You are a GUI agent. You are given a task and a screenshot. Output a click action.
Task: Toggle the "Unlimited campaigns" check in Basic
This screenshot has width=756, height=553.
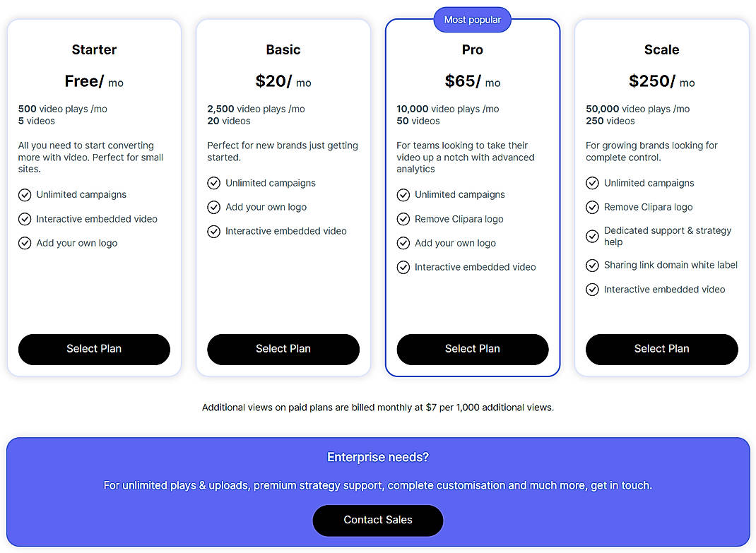tap(213, 183)
